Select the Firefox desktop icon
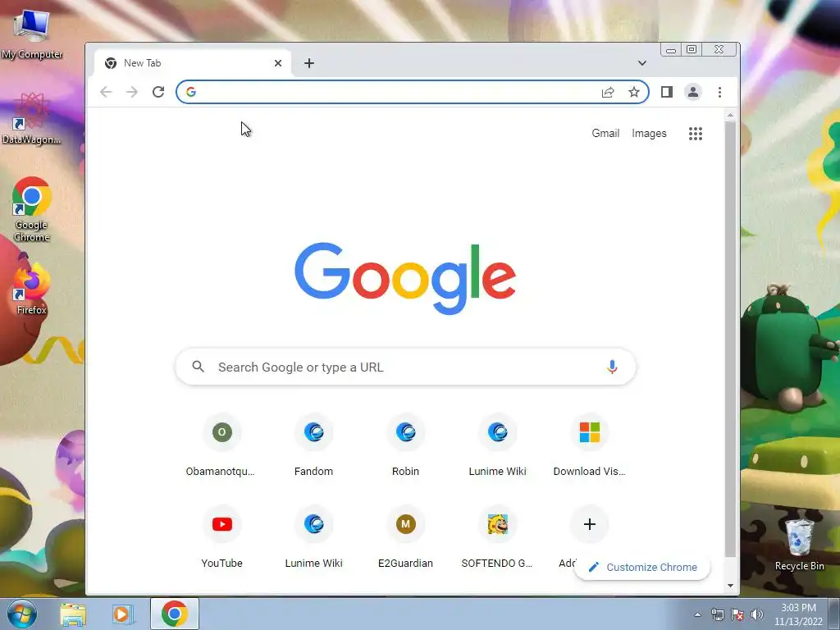The height and width of the screenshot is (630, 840). click(32, 288)
